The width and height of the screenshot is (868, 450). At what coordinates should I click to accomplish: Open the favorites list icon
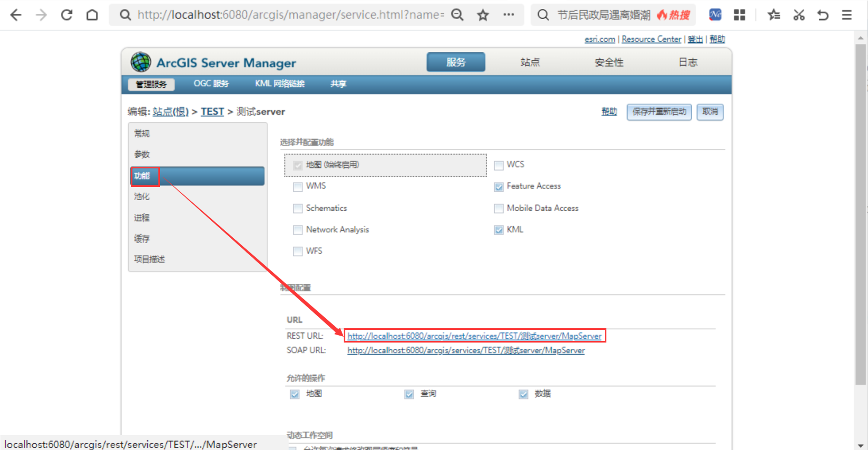click(x=774, y=15)
